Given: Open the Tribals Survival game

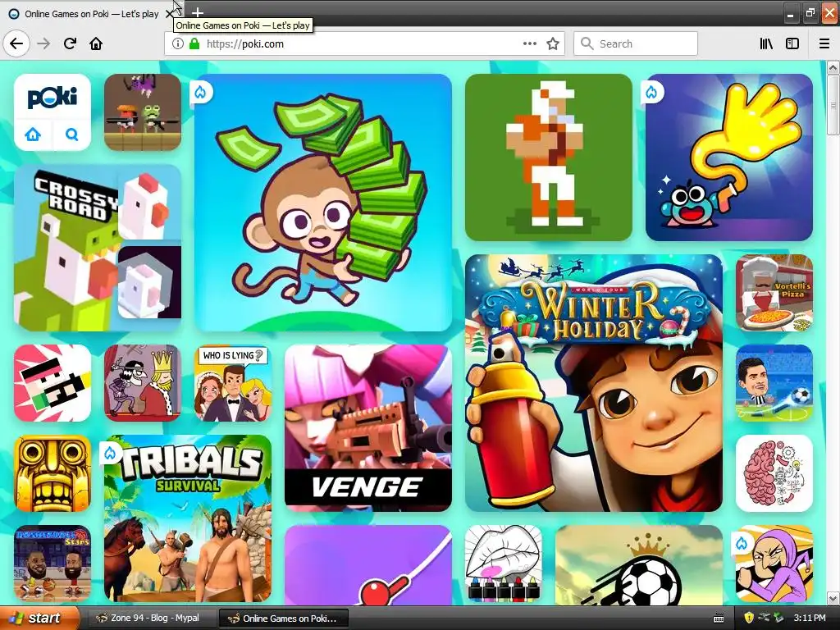Looking at the screenshot, I should 188,518.
